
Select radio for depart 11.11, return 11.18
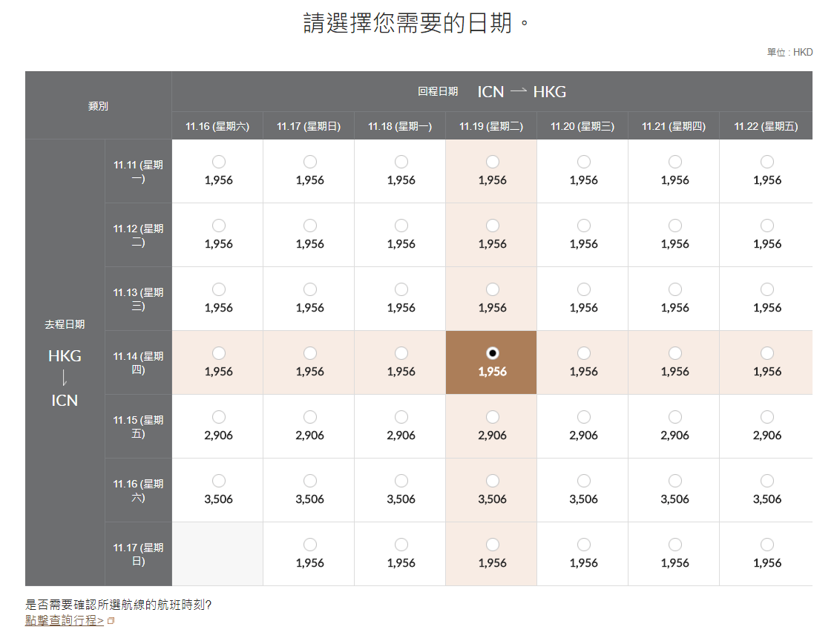click(x=401, y=162)
